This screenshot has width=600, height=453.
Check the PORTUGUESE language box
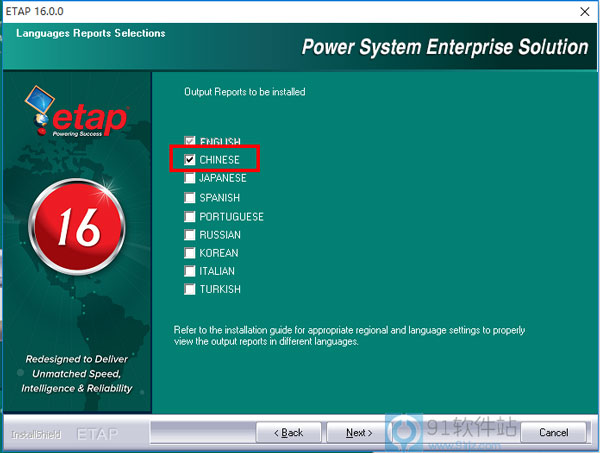point(190,216)
